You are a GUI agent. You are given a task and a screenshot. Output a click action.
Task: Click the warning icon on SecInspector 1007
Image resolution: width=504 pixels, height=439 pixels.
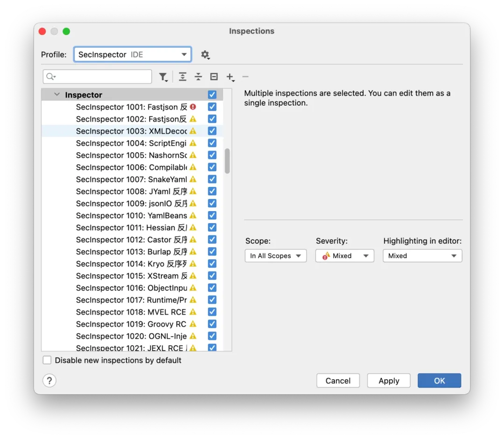(x=193, y=179)
